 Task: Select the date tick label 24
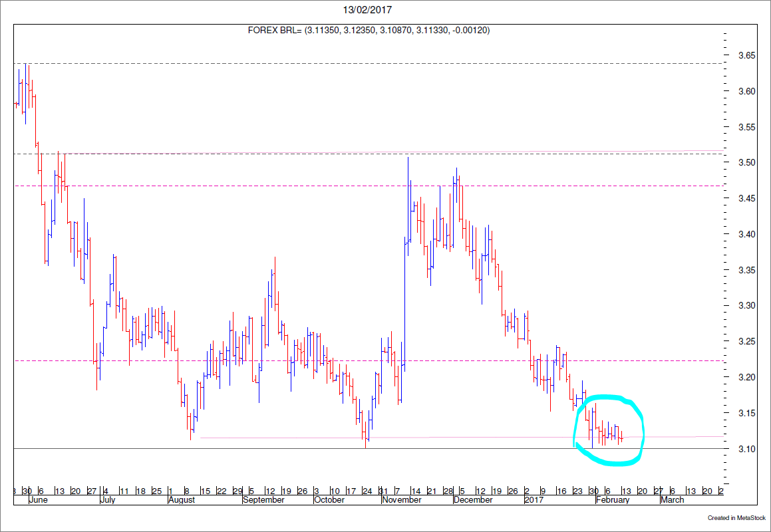click(367, 491)
